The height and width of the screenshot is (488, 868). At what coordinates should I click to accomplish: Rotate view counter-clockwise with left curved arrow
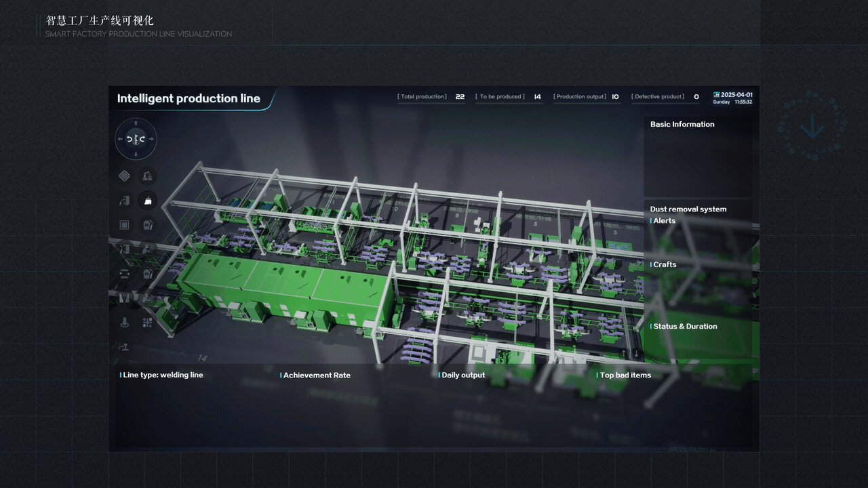click(x=130, y=139)
